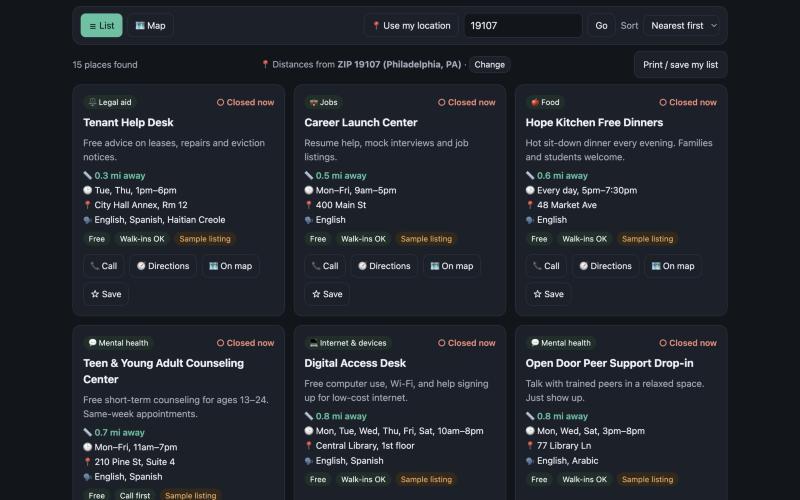This screenshot has width=800, height=500.
Task: Get Directions to Career Launch Center
Action: pyautogui.click(x=384, y=266)
